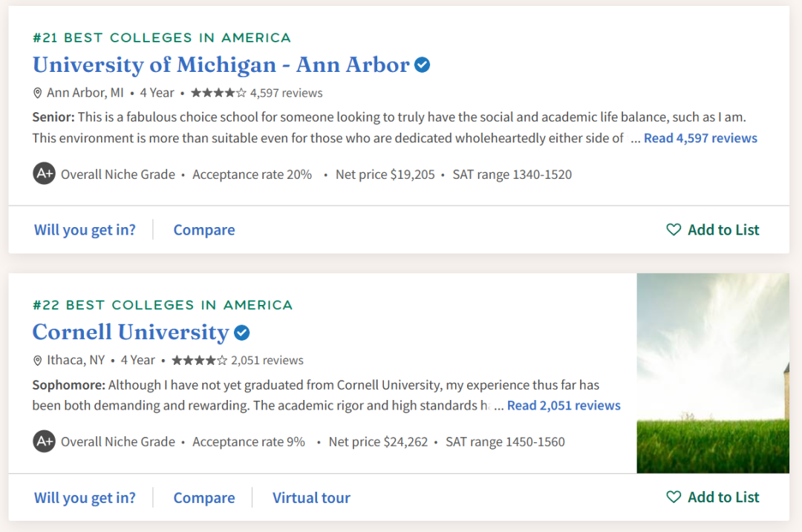Viewport: 802px width, 532px height.
Task: Click the heart icon in Michigan's Add to List
Action: pos(674,229)
